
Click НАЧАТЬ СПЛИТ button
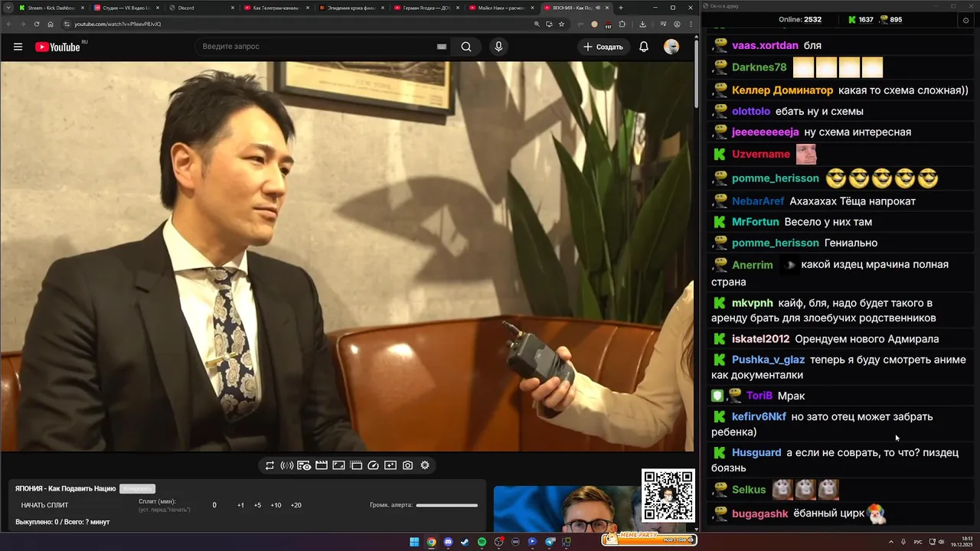click(44, 505)
